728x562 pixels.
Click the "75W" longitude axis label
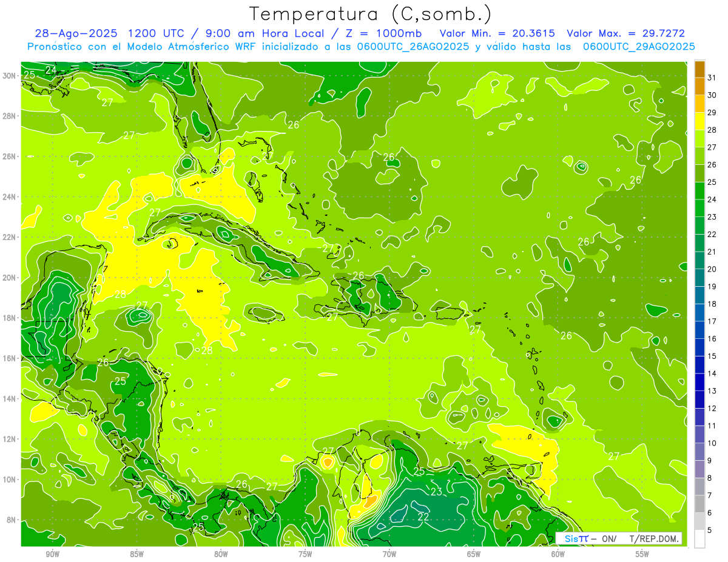tap(305, 554)
